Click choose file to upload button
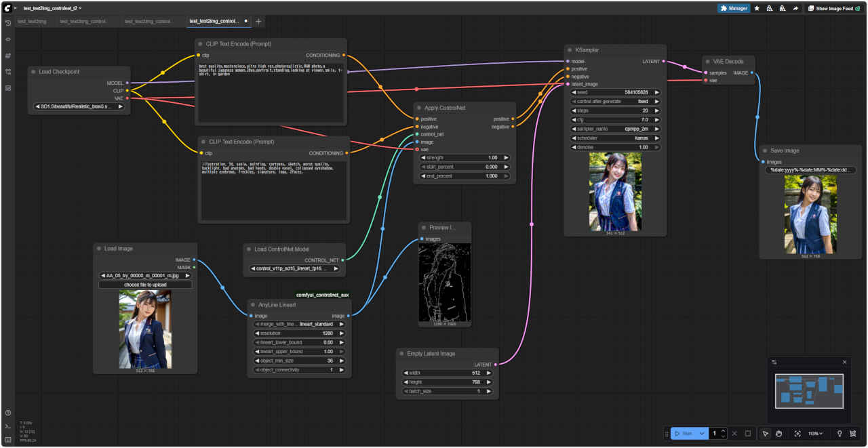The width and height of the screenshot is (868, 448). (x=145, y=285)
